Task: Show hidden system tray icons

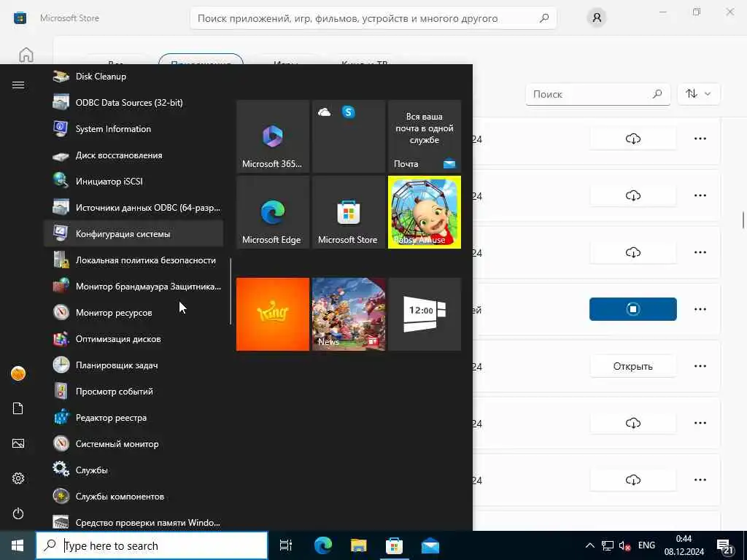Action: (589, 545)
